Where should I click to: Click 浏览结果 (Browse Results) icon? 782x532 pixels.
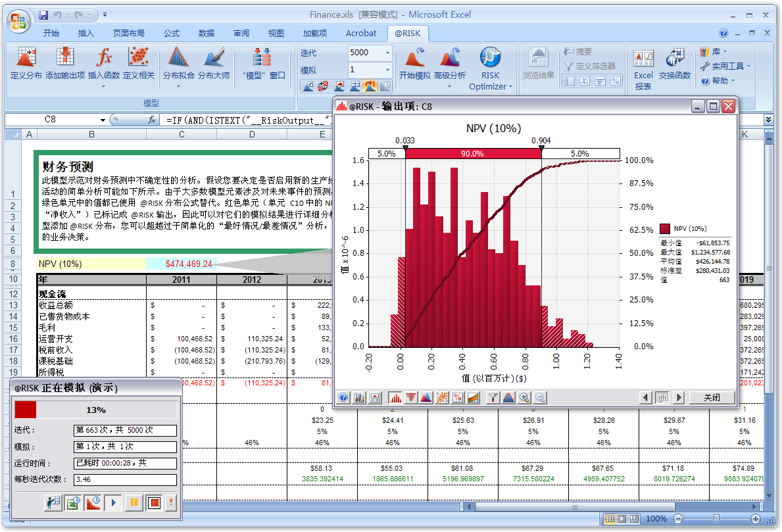[x=538, y=57]
